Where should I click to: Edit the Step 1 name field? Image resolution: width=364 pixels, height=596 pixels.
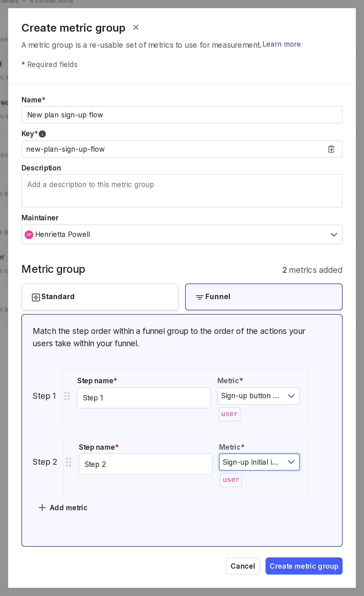[x=144, y=398]
